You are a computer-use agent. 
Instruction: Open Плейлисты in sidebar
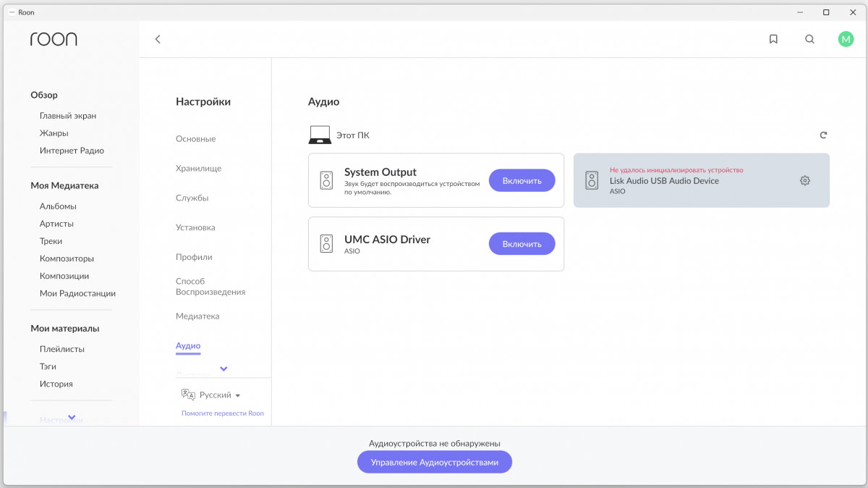(62, 349)
